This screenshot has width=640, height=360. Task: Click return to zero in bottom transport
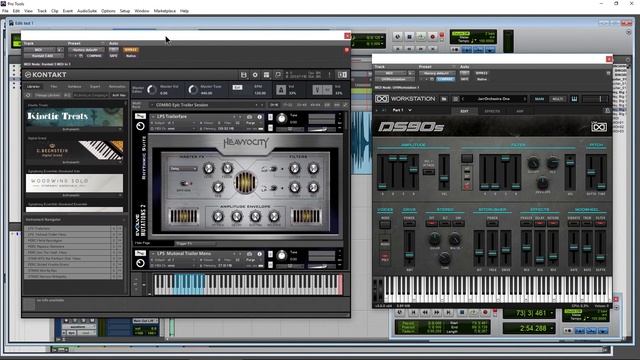tap(413, 312)
